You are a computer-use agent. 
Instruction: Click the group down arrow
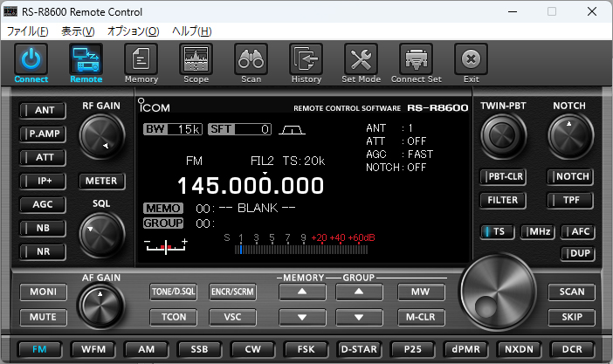359,317
